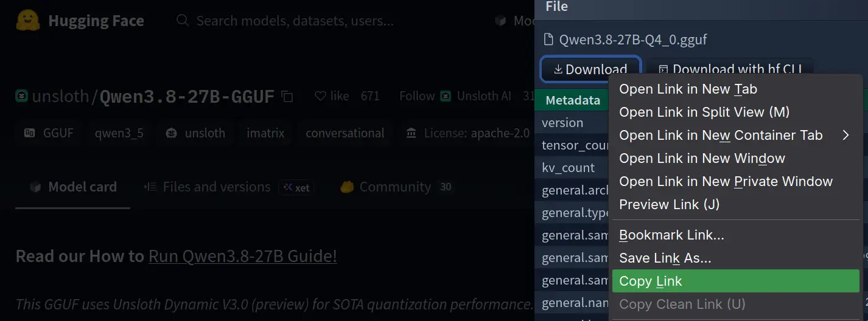Choose Open Link in New Private Window
This screenshot has width=868, height=321.
coord(735,181)
